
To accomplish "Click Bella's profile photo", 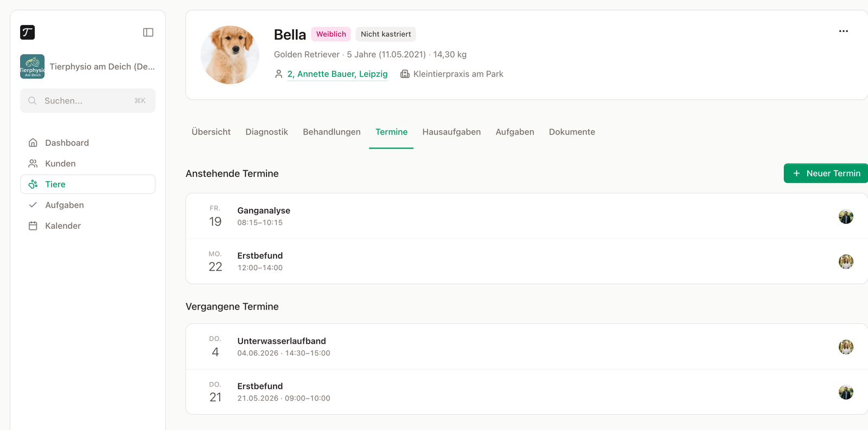I will (230, 55).
